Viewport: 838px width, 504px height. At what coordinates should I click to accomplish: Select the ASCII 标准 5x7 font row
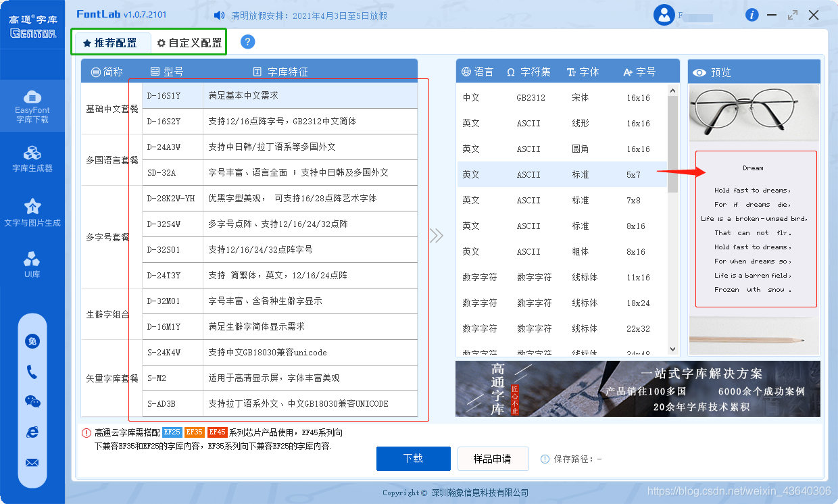point(562,175)
